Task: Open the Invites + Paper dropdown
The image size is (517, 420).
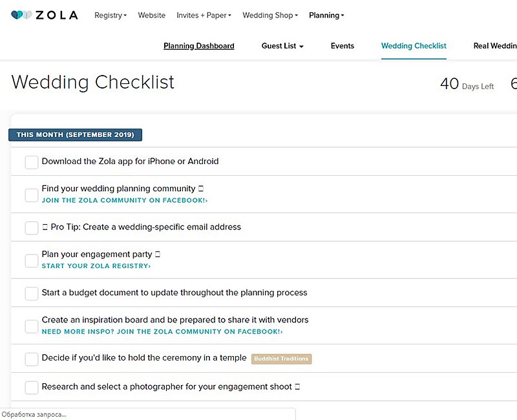Action: pyautogui.click(x=204, y=15)
